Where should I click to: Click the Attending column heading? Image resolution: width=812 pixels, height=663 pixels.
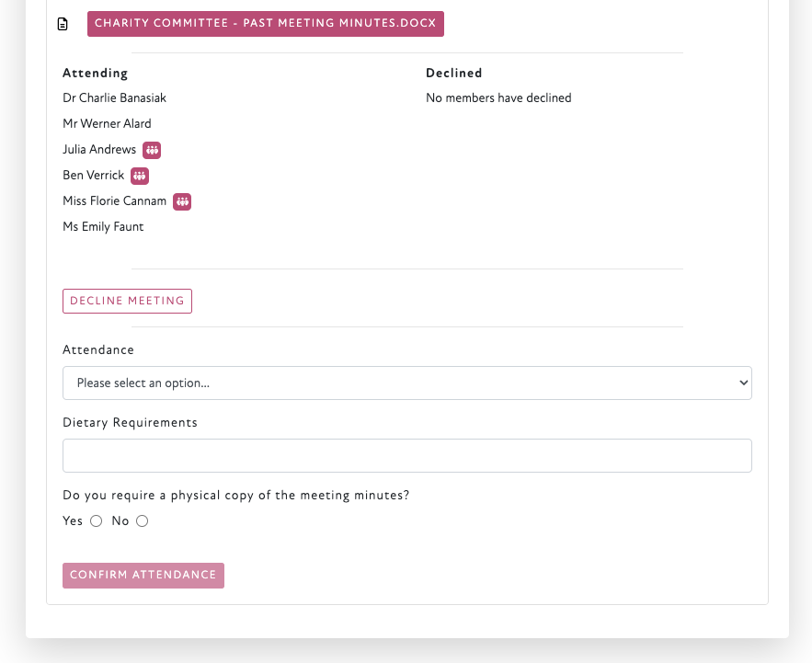coord(95,74)
